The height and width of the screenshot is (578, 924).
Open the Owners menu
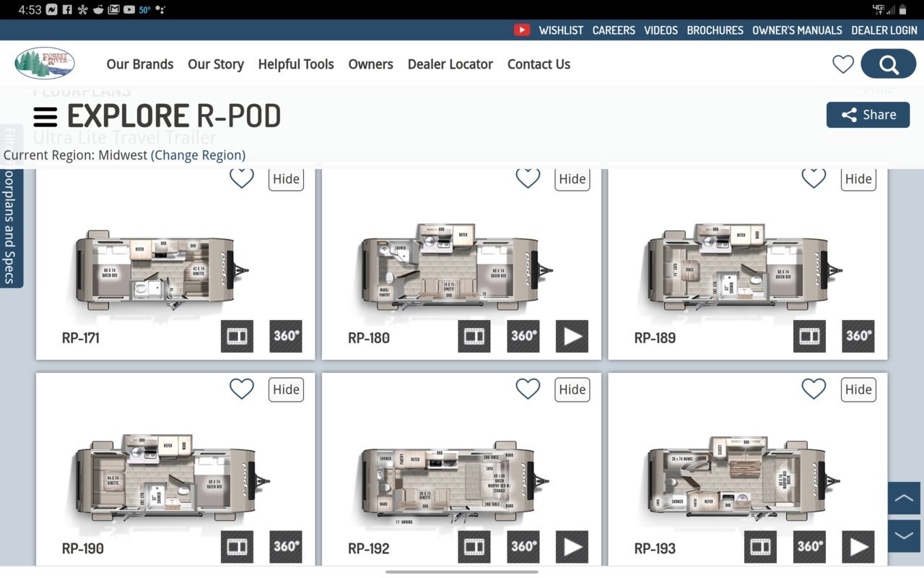pos(370,64)
